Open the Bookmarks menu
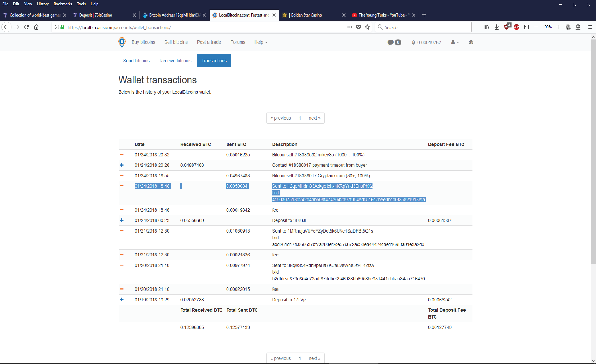Screen dimensions: 596x364 (63, 4)
